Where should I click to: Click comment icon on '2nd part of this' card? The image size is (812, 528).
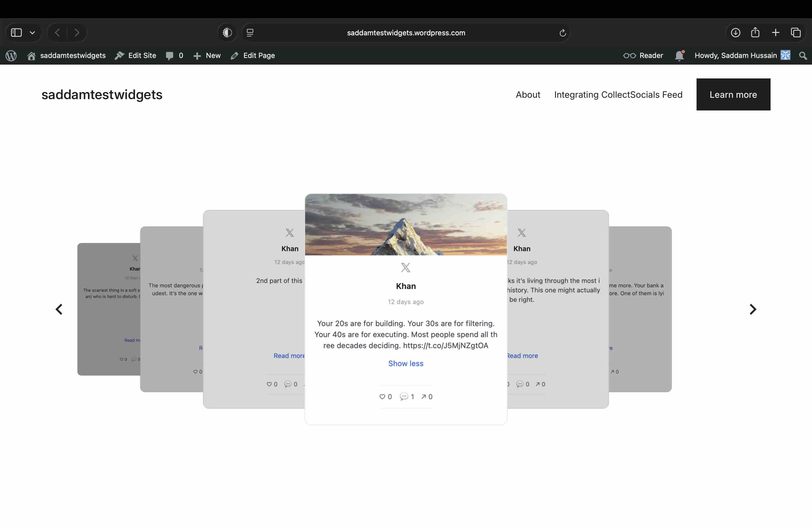pyautogui.click(x=288, y=384)
